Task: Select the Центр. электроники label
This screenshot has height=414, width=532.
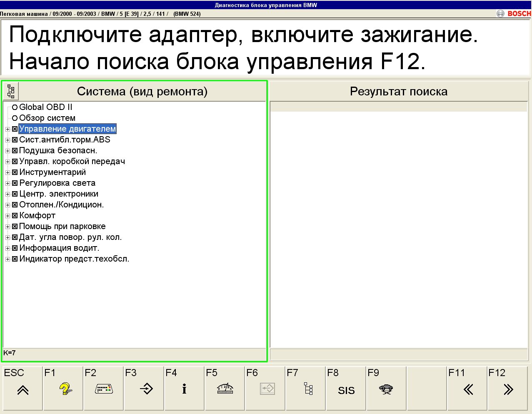Action: click(x=59, y=194)
